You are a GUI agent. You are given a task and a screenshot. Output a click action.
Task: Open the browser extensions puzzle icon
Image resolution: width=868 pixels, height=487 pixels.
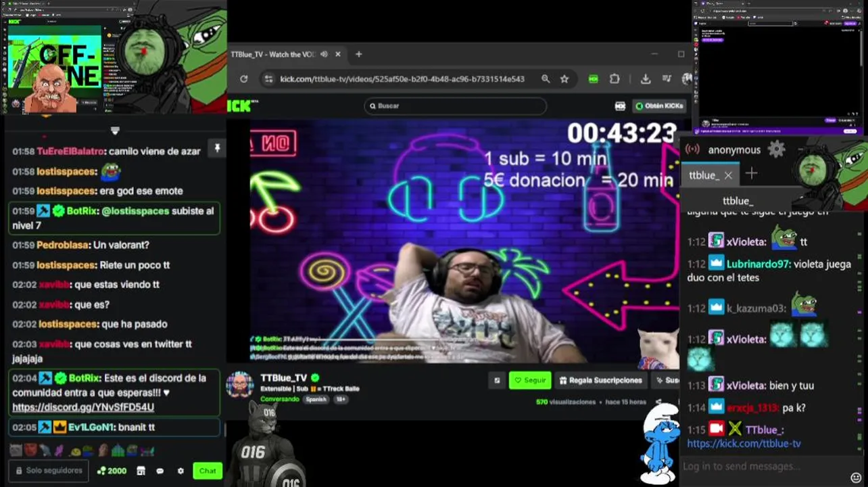tap(614, 79)
